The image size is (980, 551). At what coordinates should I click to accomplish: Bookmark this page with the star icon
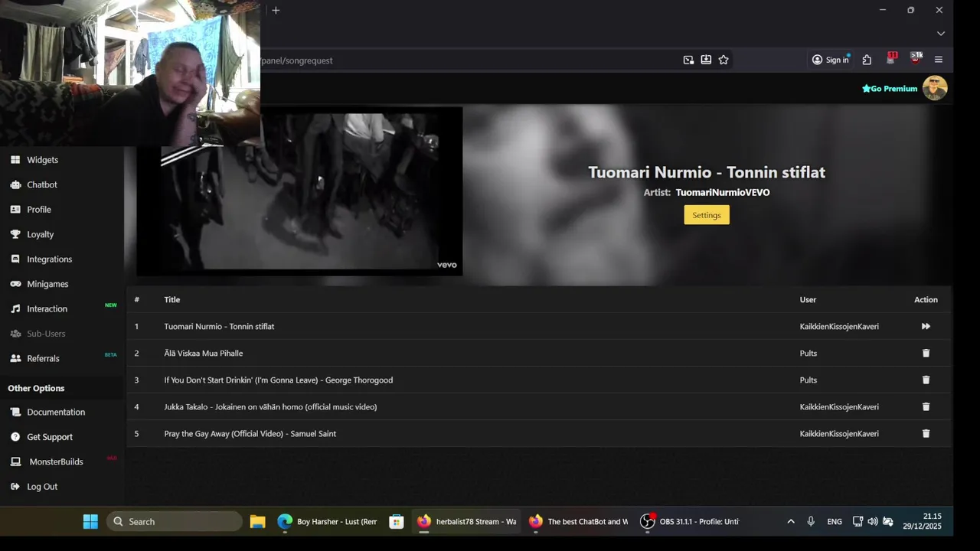pos(724,60)
